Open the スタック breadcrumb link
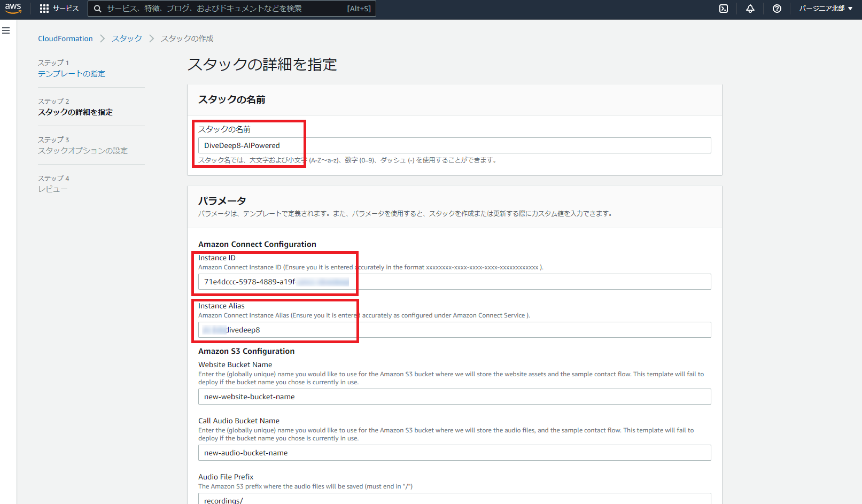 point(127,38)
